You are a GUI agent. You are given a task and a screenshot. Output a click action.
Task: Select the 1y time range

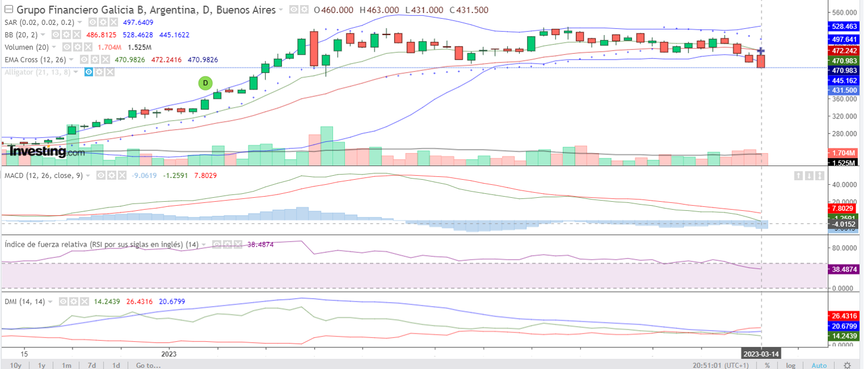tap(41, 365)
